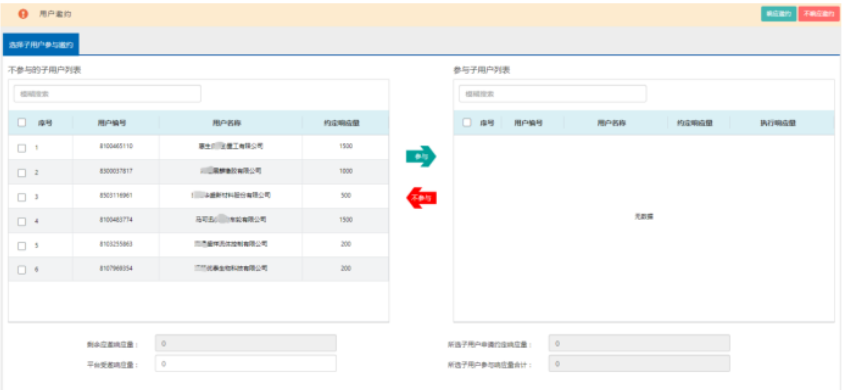The height and width of the screenshot is (390, 843).
Task: Click the 执行响应量 header in right table
Action: pos(778,123)
